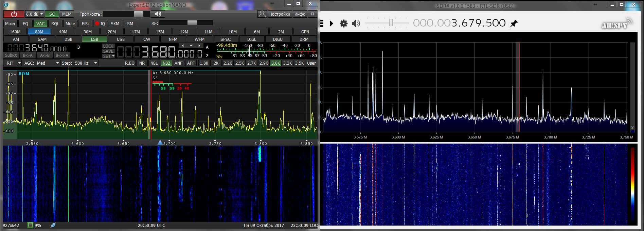Mute audio with ExpertSDR2 speaker icon

click(158, 14)
